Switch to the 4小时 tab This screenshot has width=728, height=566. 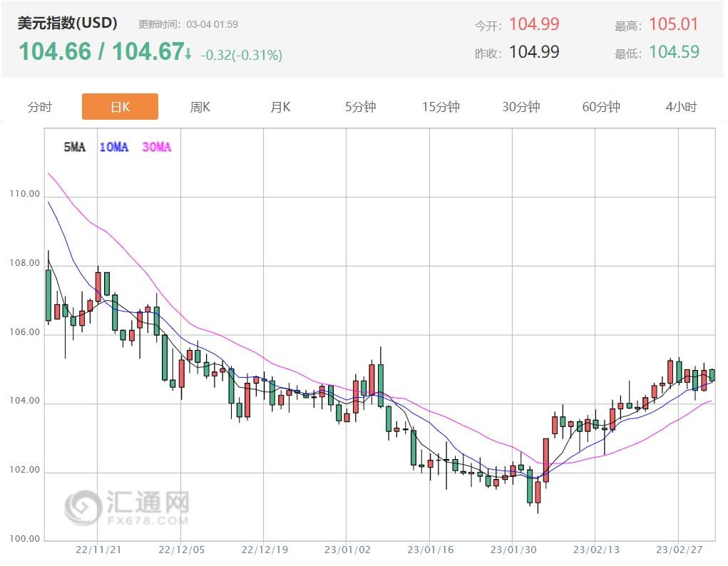[681, 107]
